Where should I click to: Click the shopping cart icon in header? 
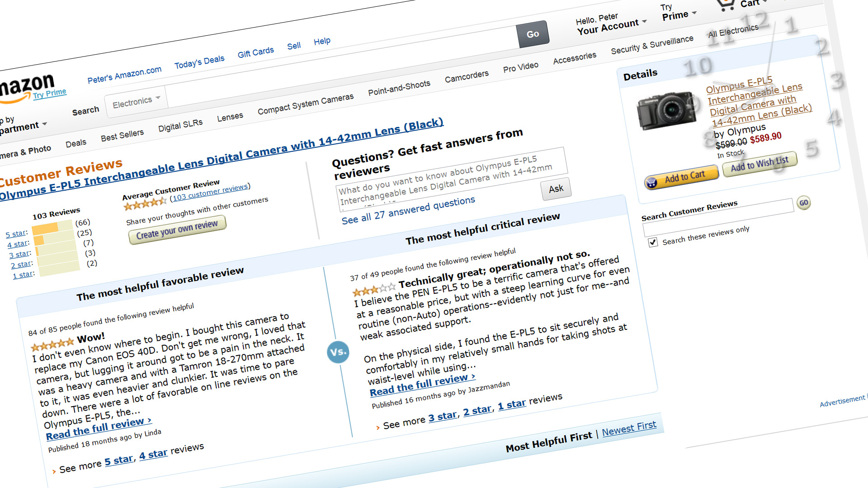(x=726, y=5)
